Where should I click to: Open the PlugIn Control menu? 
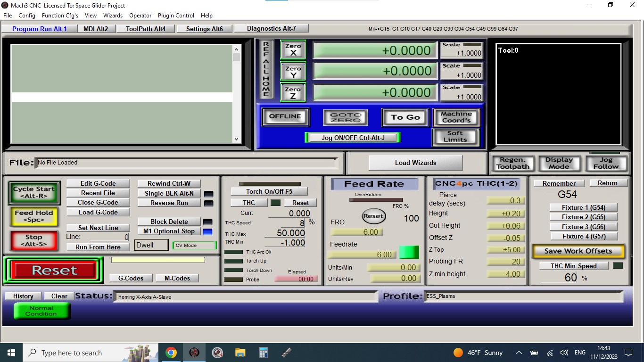coord(176,16)
